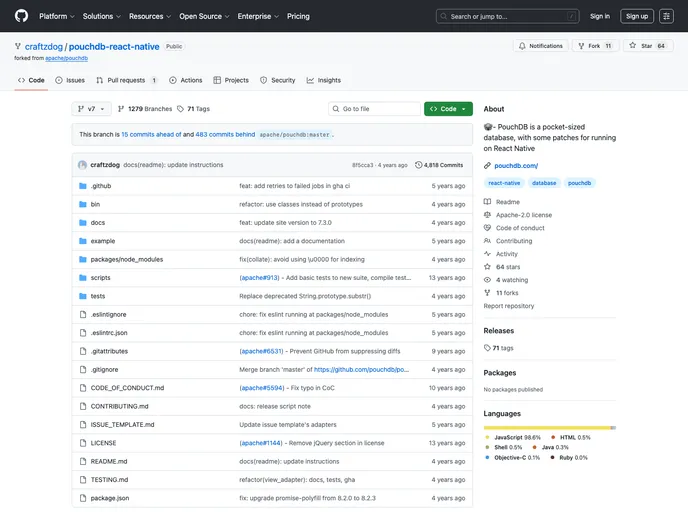Screen dimensions: 688x512
Task: Click the Go to file search field
Action: click(x=374, y=109)
